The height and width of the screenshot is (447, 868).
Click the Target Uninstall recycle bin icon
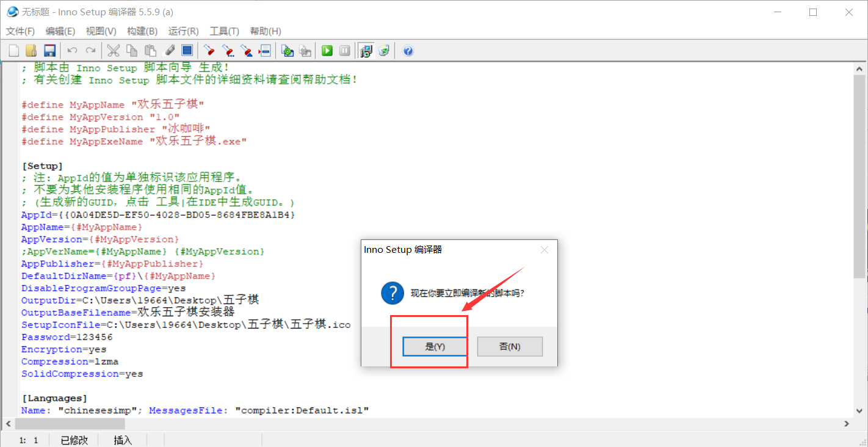384,51
